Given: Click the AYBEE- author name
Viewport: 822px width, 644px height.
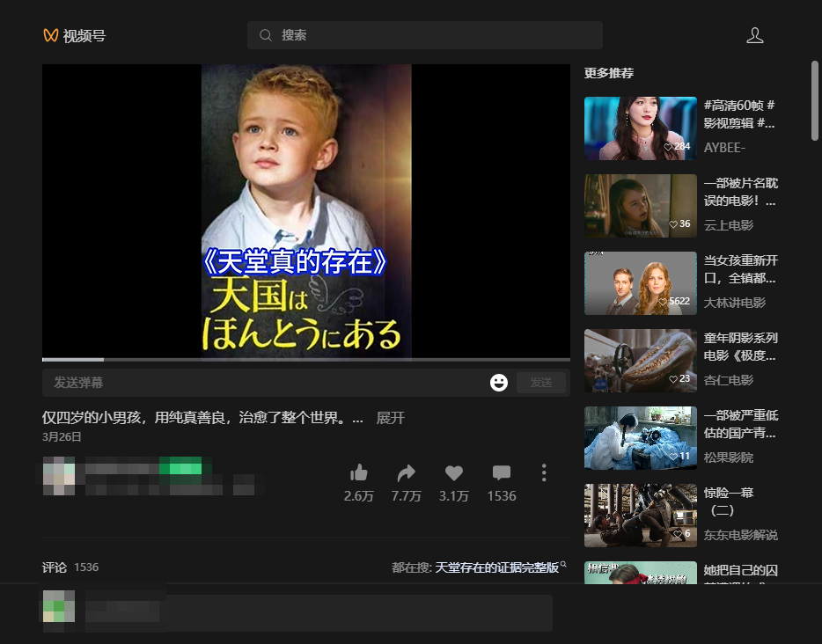Looking at the screenshot, I should (724, 148).
